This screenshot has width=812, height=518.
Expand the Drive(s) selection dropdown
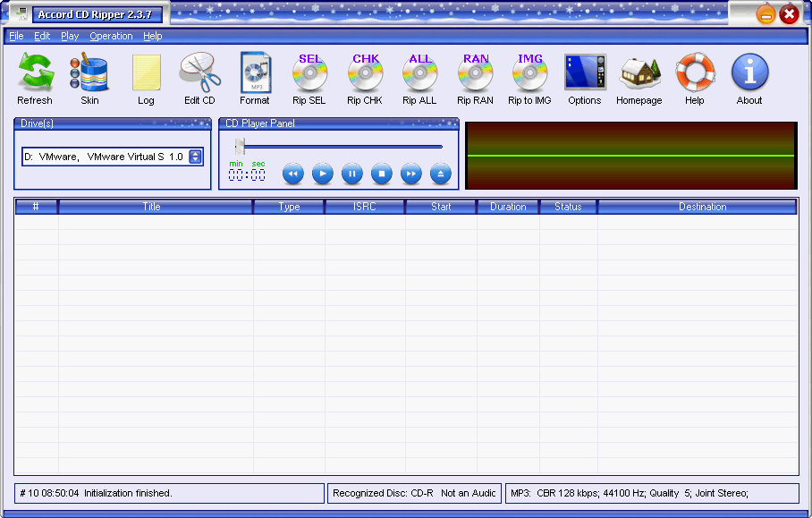point(196,157)
